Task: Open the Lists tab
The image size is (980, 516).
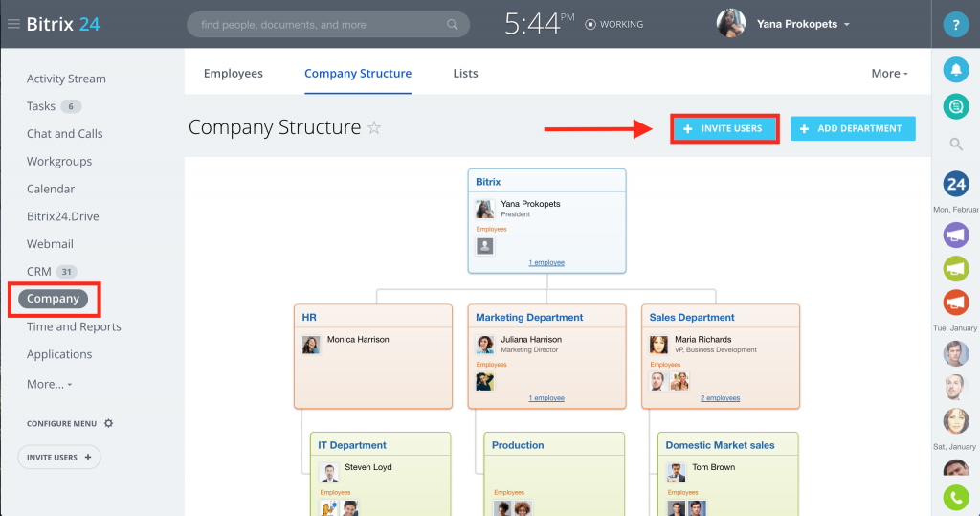Action: point(466,73)
